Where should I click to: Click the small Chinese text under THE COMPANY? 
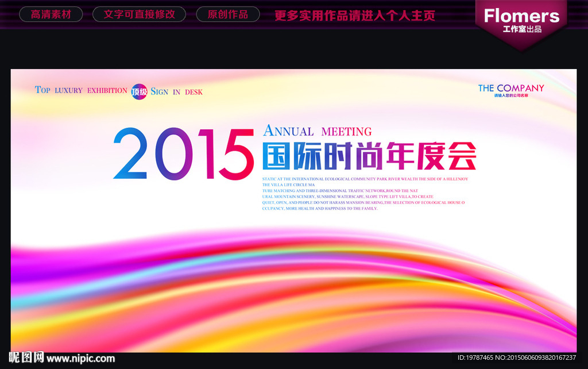pyautogui.click(x=510, y=96)
